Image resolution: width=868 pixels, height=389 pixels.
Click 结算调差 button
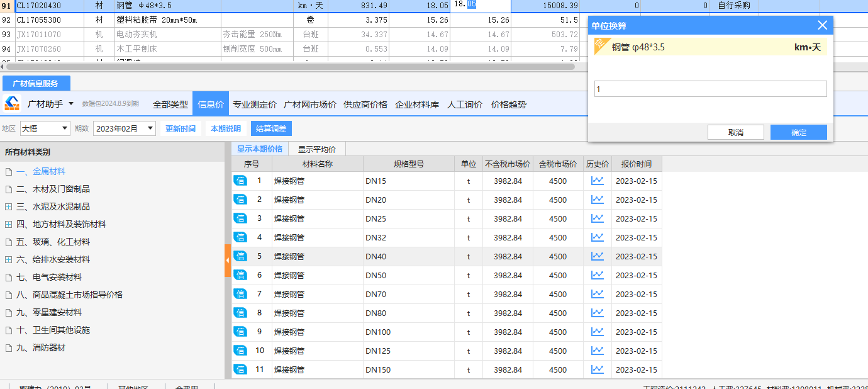click(271, 128)
